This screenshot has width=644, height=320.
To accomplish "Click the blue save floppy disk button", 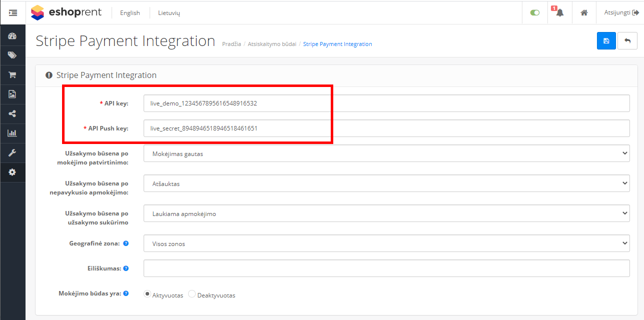I will pos(606,40).
